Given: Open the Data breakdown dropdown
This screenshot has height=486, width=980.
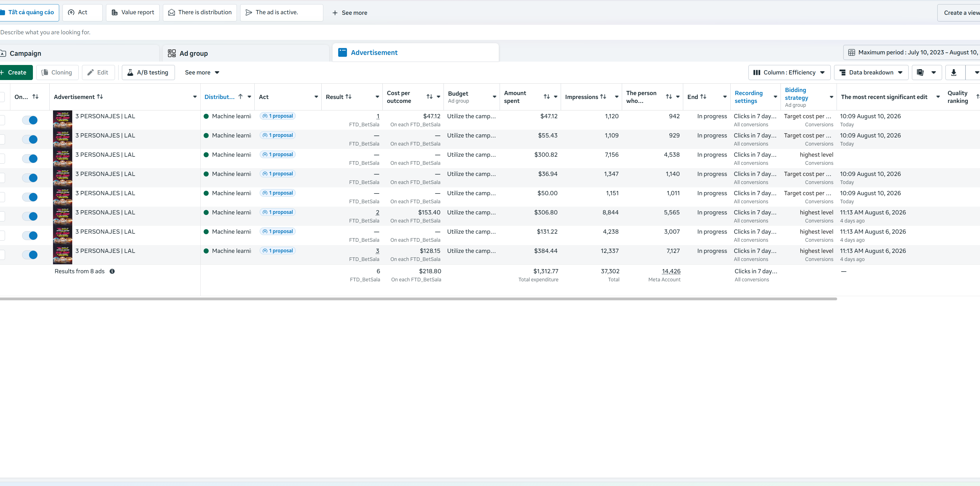Looking at the screenshot, I should coord(871,72).
